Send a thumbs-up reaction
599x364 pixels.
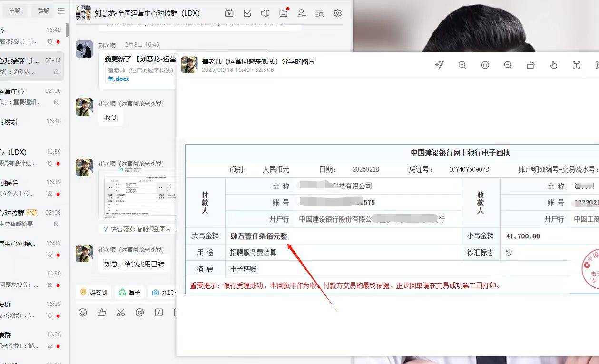pos(102,313)
